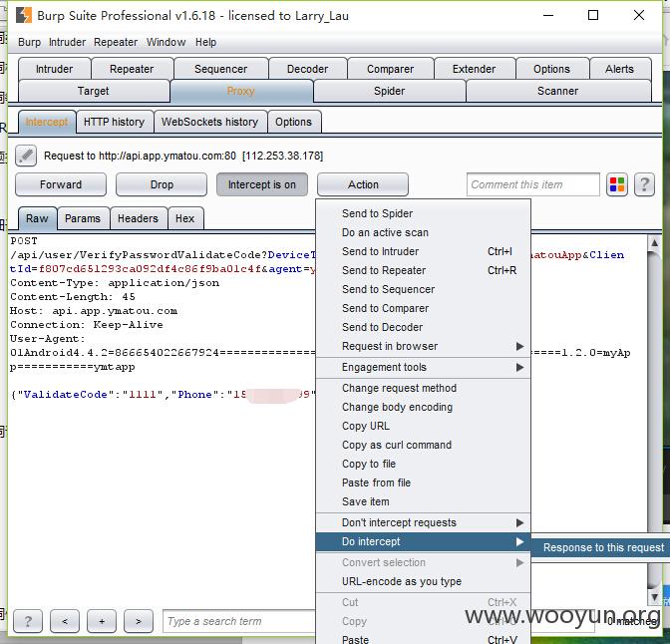Switch to the Scanner tab

557,91
